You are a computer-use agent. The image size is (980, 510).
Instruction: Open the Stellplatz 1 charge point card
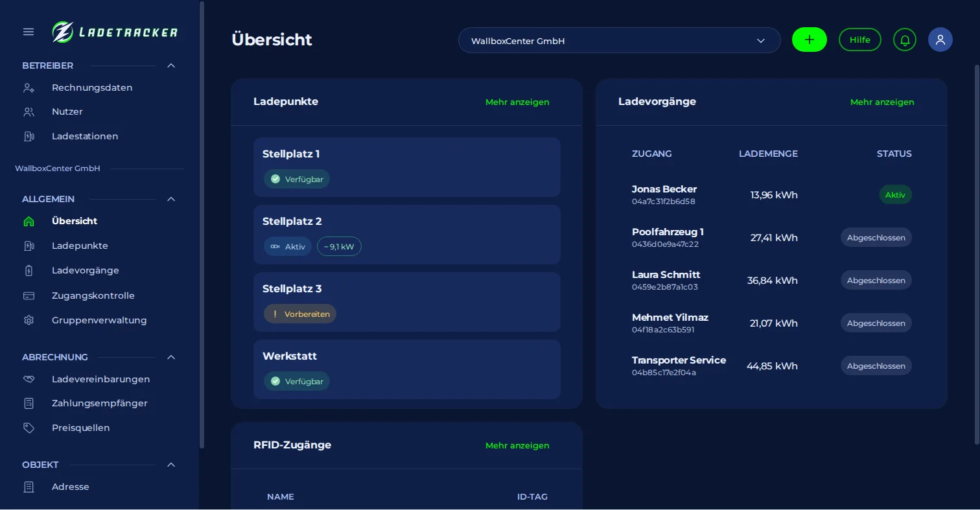(407, 167)
